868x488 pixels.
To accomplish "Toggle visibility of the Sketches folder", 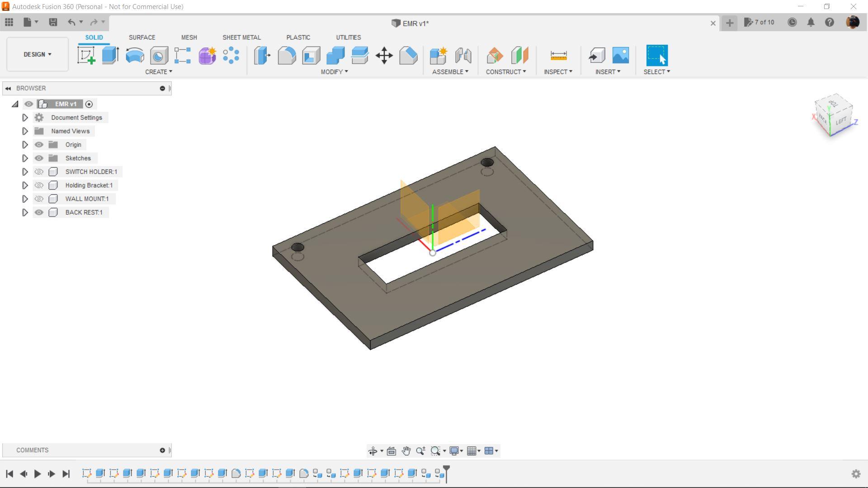I will pyautogui.click(x=39, y=158).
